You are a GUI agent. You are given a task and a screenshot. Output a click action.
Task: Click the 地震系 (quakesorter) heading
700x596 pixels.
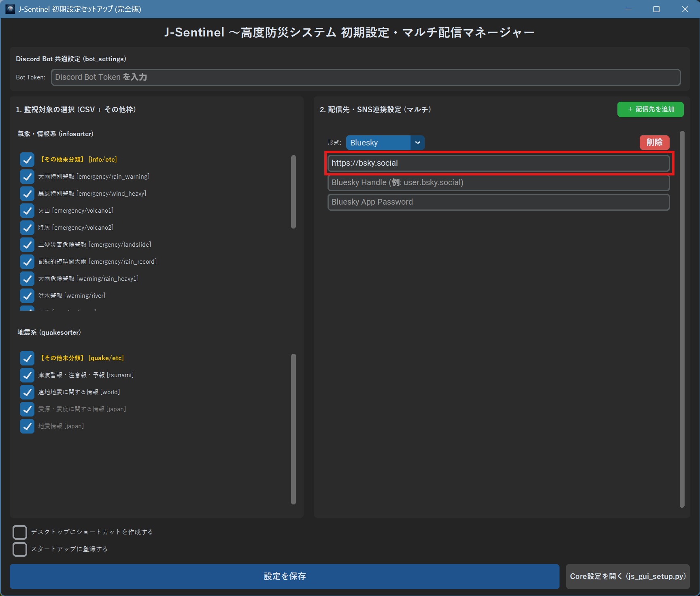pos(49,333)
